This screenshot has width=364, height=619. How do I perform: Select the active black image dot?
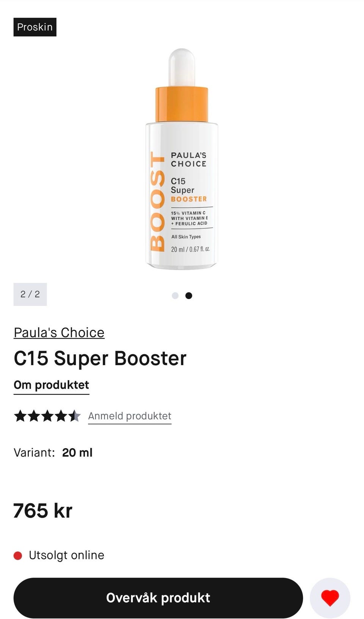[189, 296]
